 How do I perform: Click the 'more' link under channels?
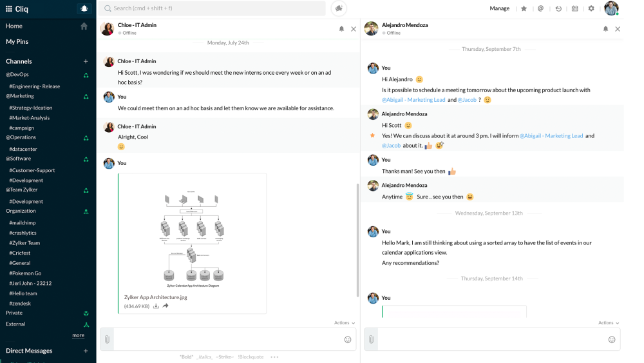[78, 335]
